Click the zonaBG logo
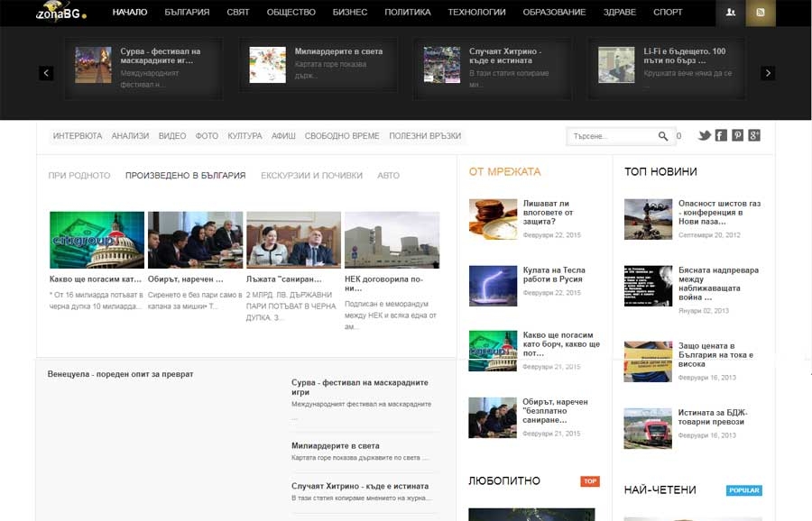This screenshot has height=521, width=812. pos(61,12)
